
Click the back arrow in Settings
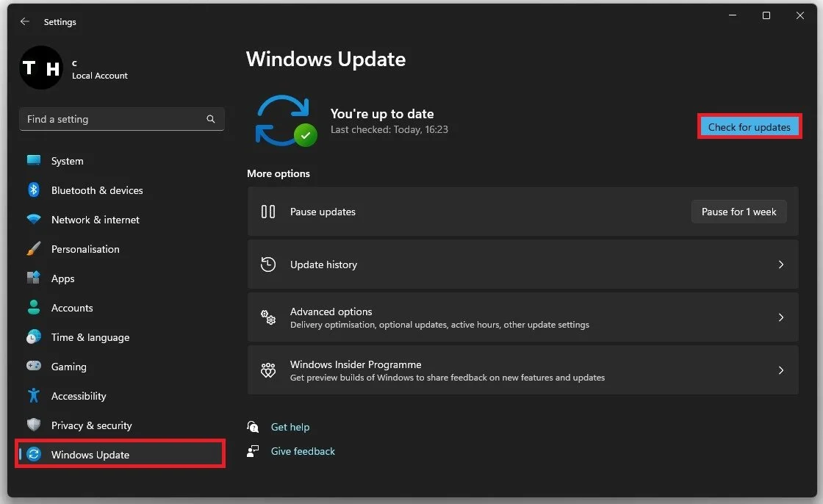click(25, 21)
